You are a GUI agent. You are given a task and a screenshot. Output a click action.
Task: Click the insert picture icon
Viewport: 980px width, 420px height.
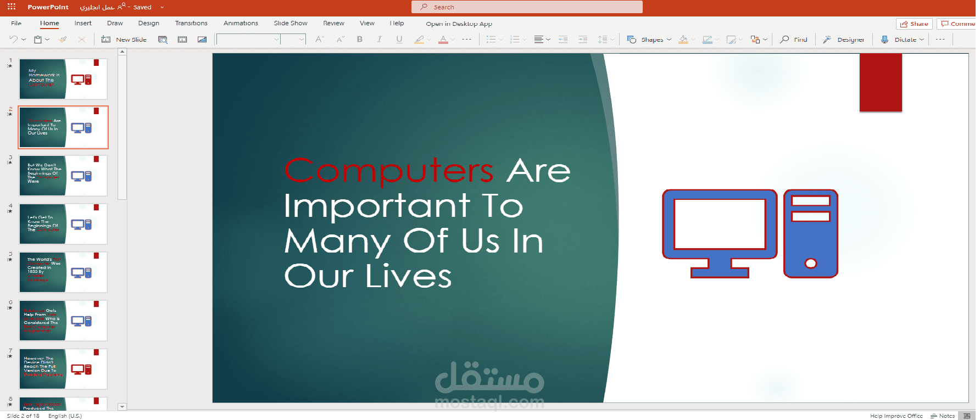point(202,40)
